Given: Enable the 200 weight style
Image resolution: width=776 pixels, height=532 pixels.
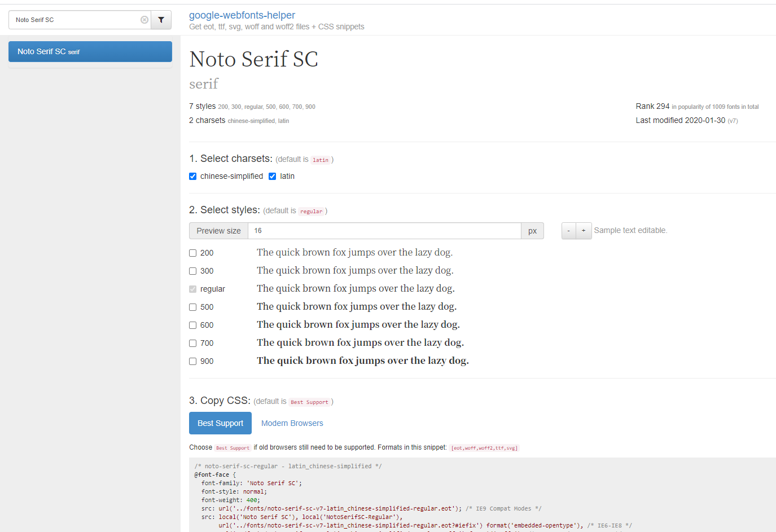Looking at the screenshot, I should [193, 253].
